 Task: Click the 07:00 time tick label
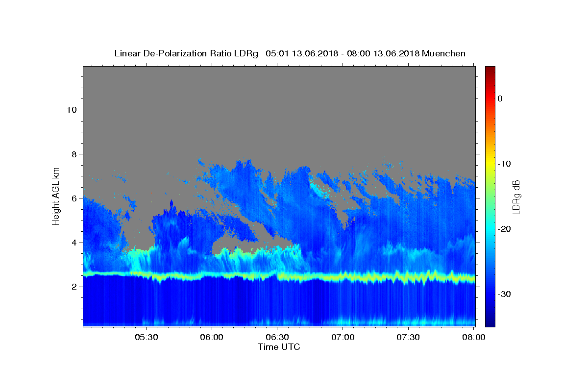(x=343, y=338)
